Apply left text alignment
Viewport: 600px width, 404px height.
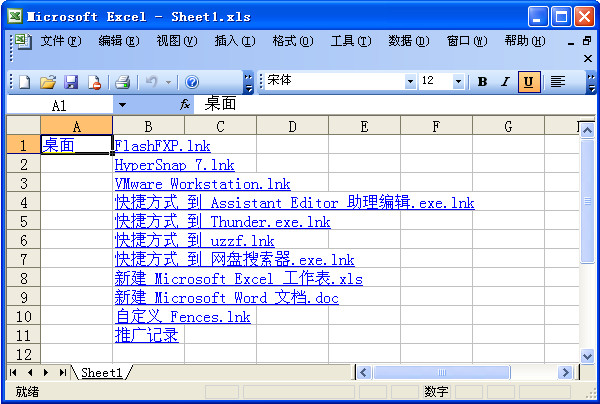click(x=558, y=81)
